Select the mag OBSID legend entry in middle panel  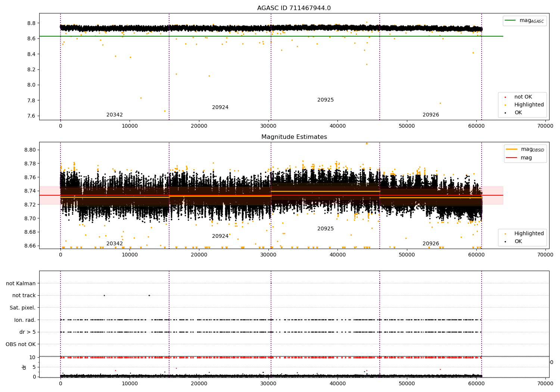525,149
